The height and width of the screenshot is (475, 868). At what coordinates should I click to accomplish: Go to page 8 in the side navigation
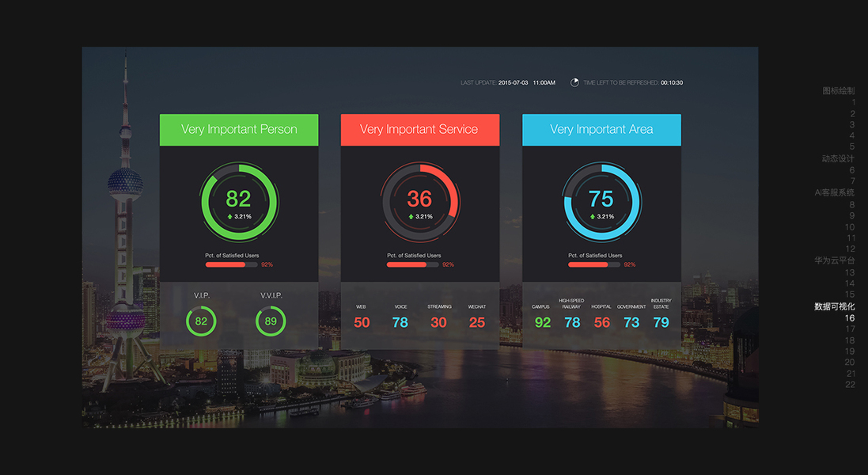click(852, 205)
